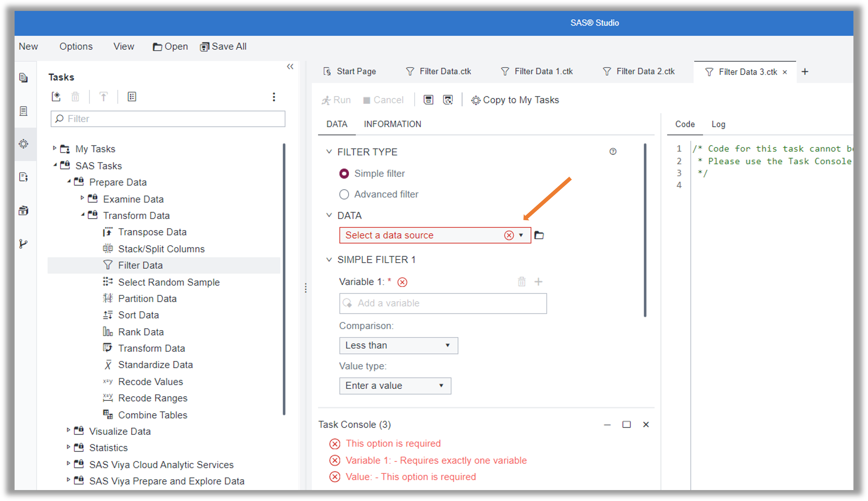Open the View menu
The image size is (868, 501).
[x=124, y=46]
